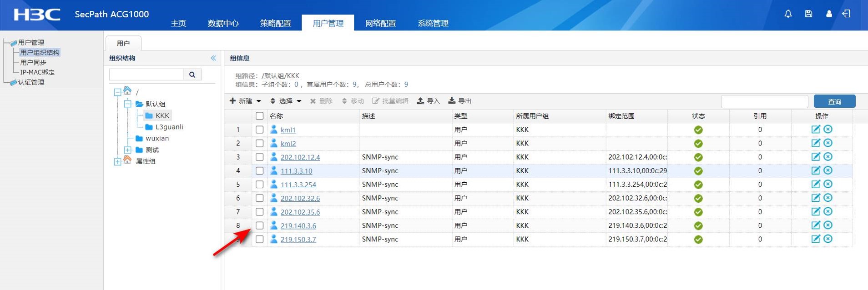868x290 pixels.
Task: Edit the 111.3.3.10 user entry
Action: coord(816,170)
